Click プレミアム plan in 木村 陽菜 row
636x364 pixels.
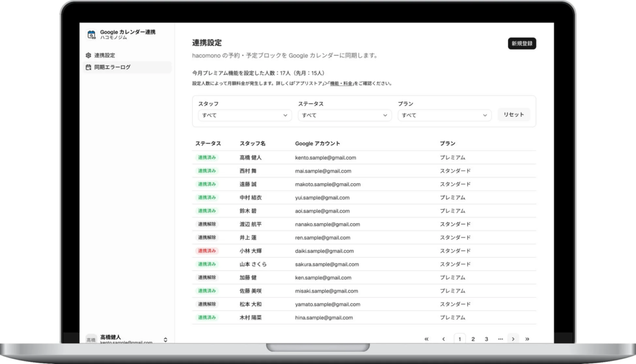point(453,317)
